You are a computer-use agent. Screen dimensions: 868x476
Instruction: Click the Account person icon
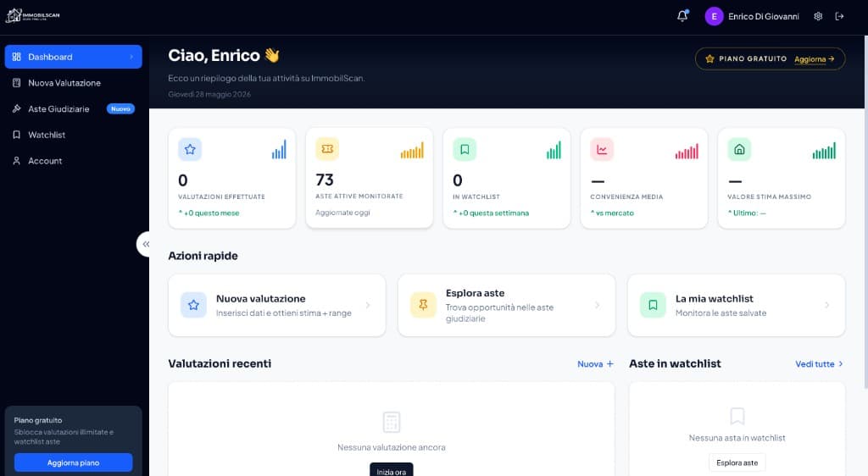pos(17,161)
